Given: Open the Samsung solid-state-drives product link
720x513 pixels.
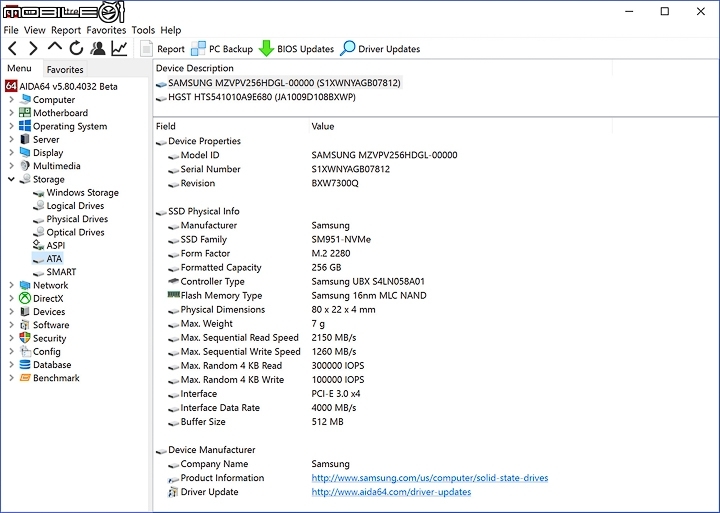Looking at the screenshot, I should [x=430, y=478].
